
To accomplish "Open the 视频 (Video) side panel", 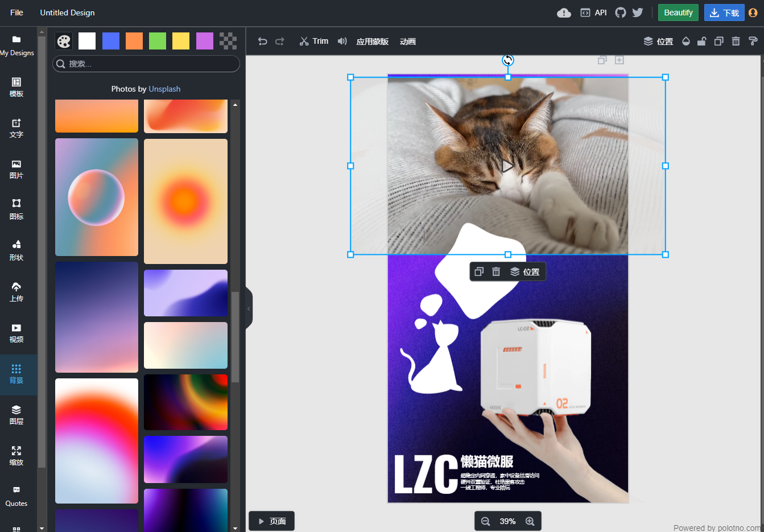I will (x=16, y=333).
